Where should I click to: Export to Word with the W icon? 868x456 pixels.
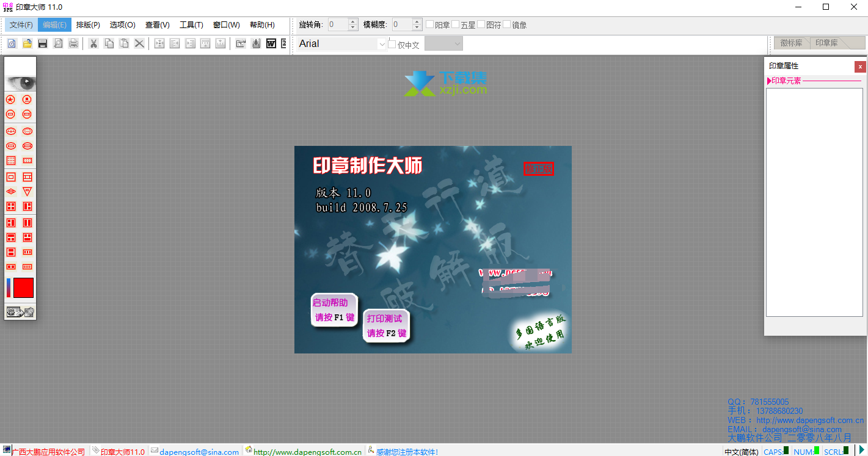pos(271,43)
